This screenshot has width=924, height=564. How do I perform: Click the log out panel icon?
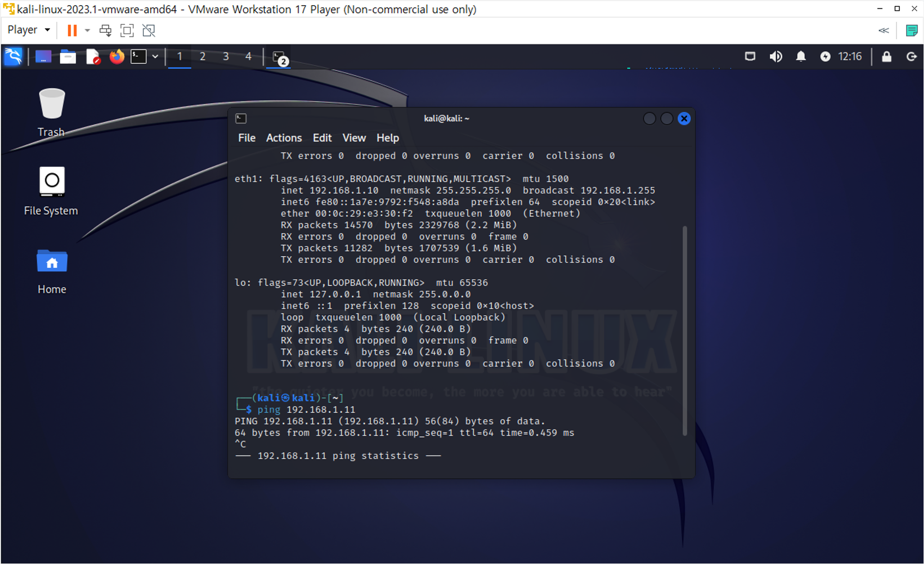point(911,56)
